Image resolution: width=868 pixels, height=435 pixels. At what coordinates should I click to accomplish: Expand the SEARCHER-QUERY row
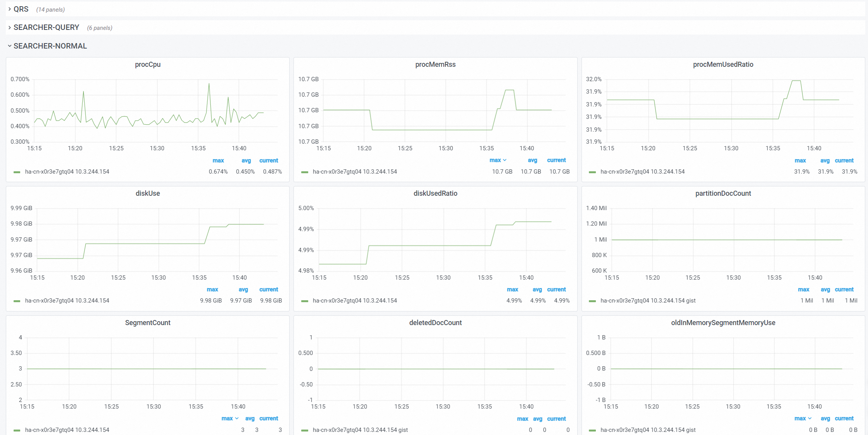tap(46, 28)
